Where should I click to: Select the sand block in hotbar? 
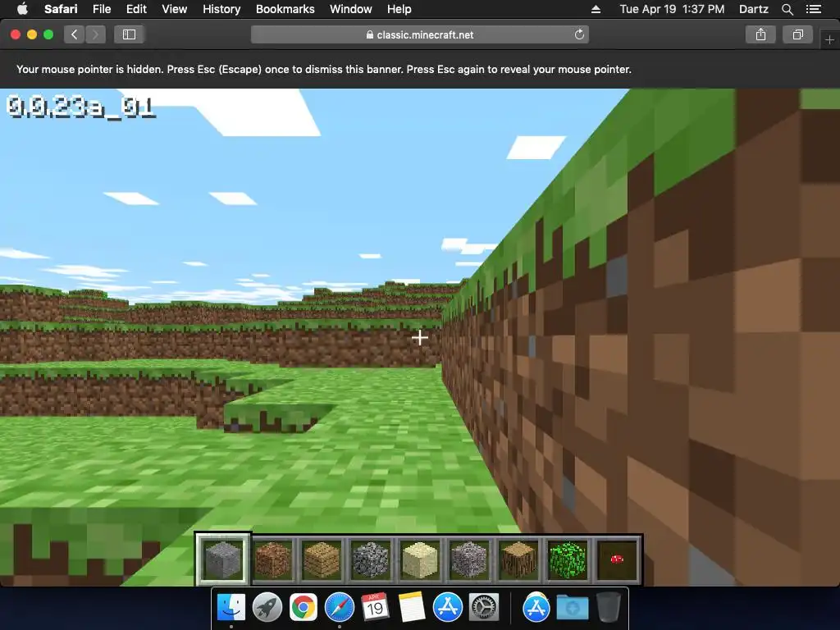420,559
